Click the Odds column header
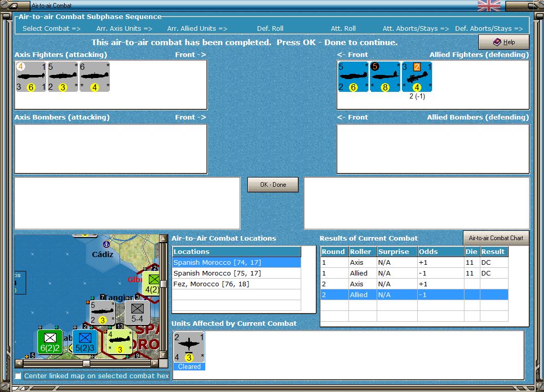The height and width of the screenshot is (392, 544). click(441, 251)
